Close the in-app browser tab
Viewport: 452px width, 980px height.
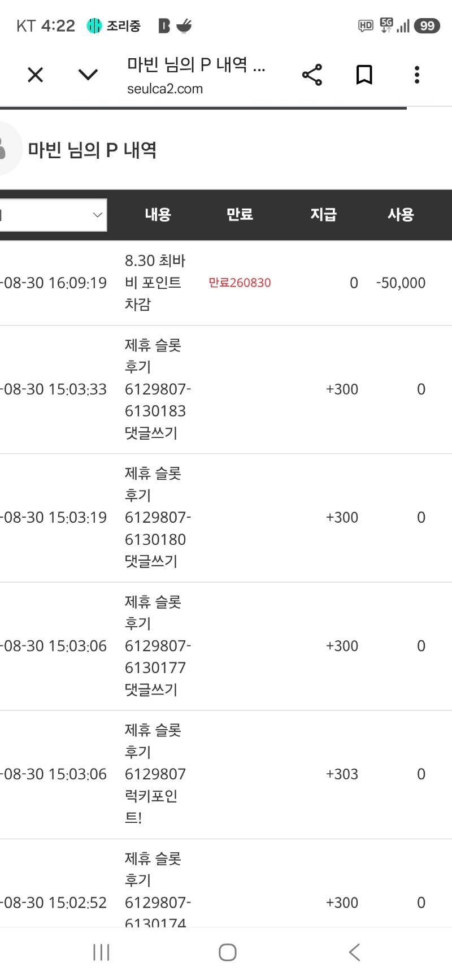[35, 75]
